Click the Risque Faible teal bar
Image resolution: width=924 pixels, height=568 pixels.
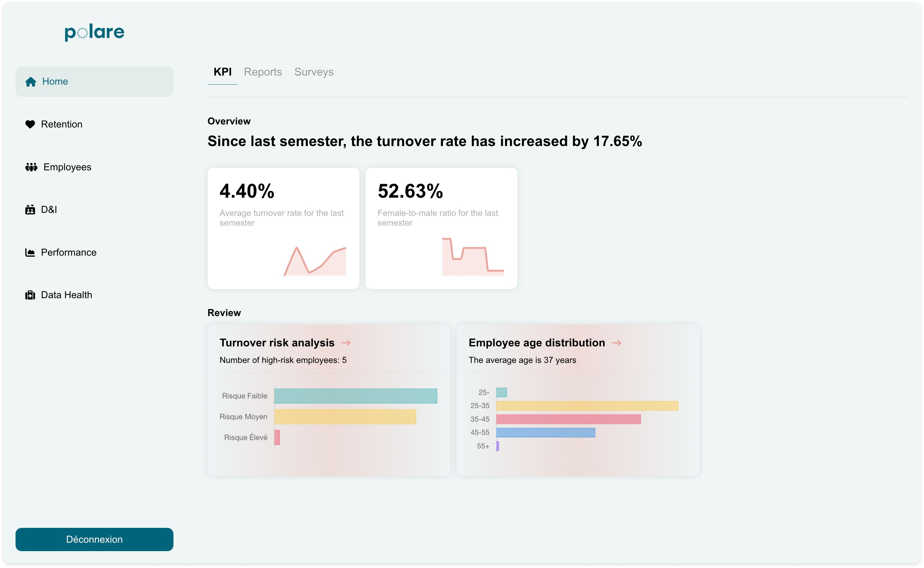tap(355, 396)
